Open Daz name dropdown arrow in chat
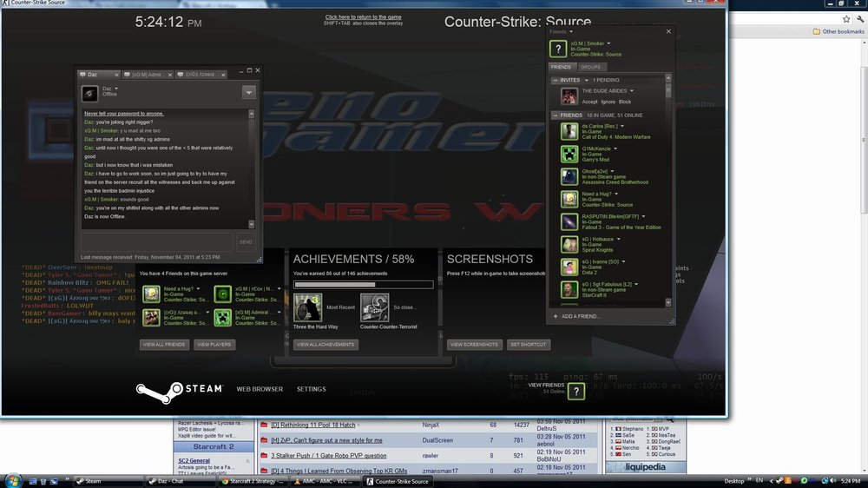 [x=116, y=89]
